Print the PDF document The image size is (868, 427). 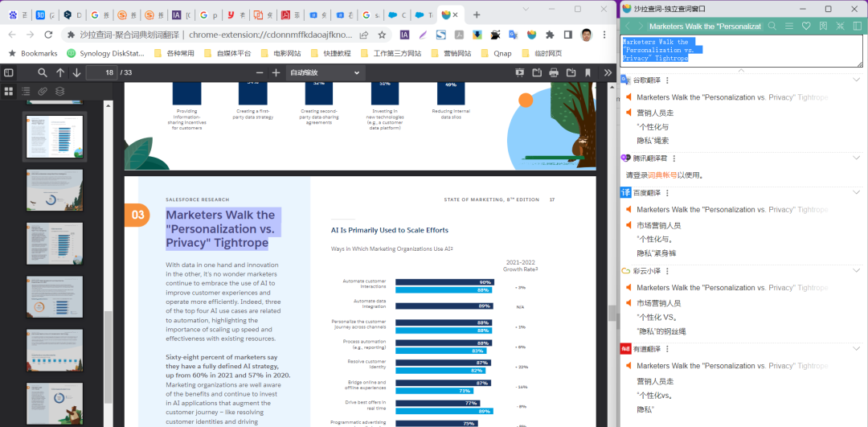click(554, 72)
